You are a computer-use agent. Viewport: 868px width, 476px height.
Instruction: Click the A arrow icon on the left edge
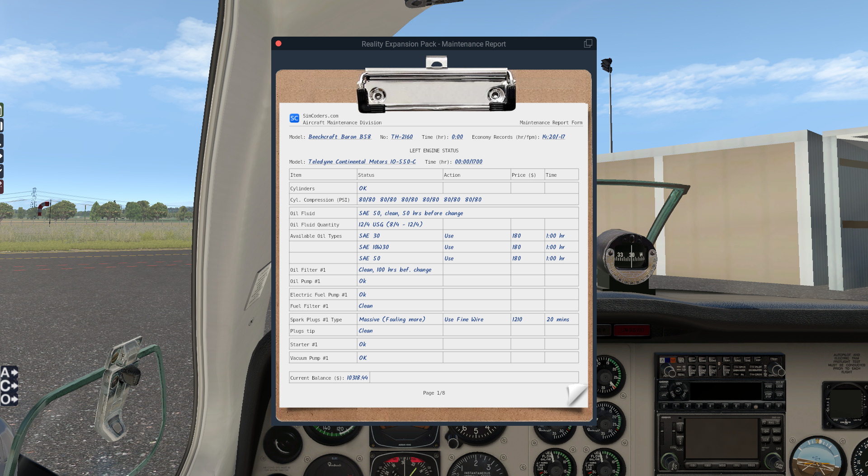(9, 372)
